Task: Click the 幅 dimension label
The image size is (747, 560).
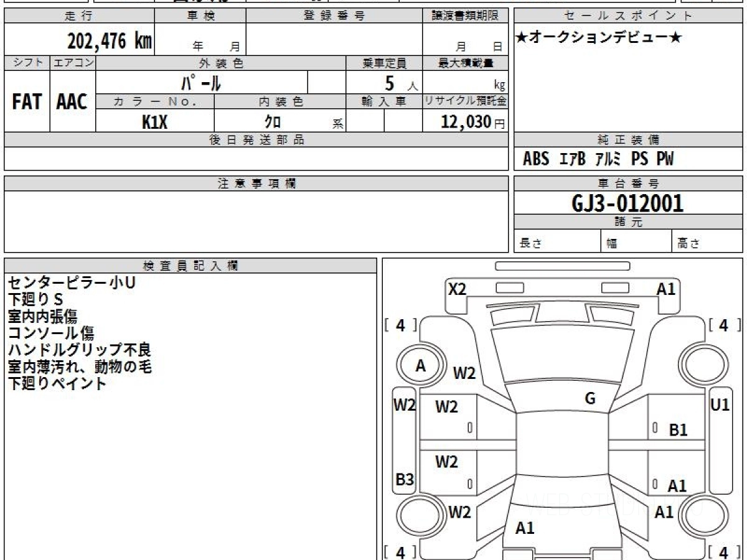Action: pyautogui.click(x=611, y=243)
